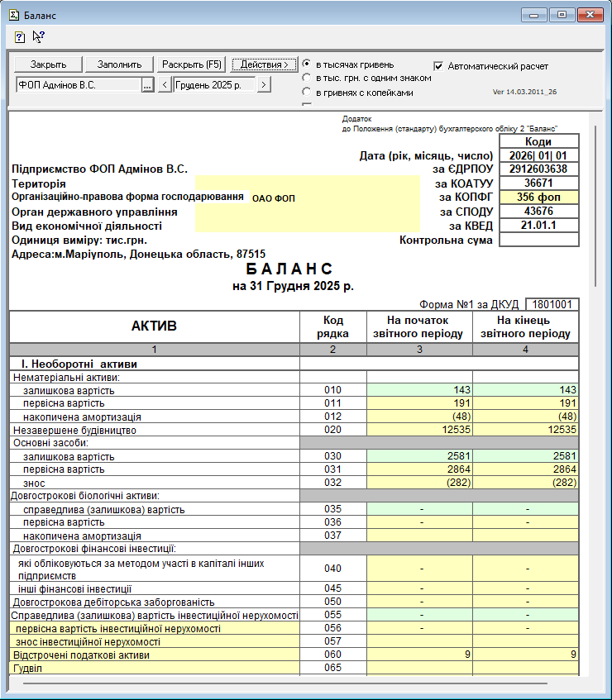Select row 020 end-of-period value 12535
Viewport: 612px width, 700px height.
[x=525, y=431]
